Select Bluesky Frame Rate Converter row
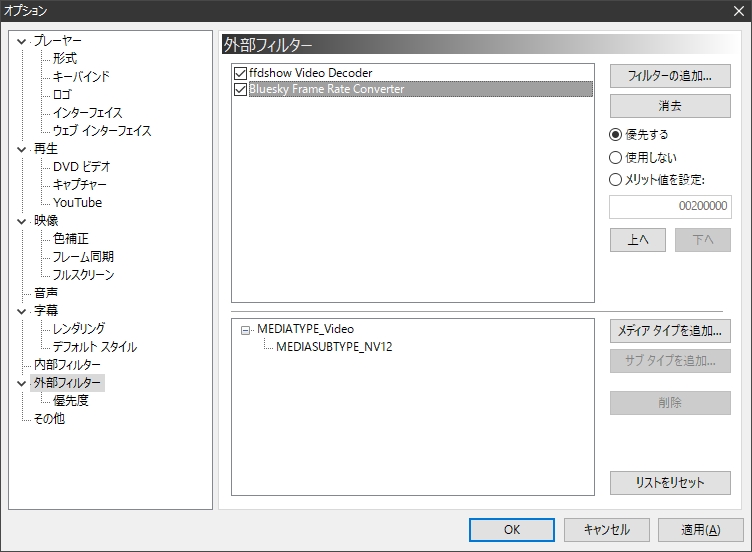The width and height of the screenshot is (752, 552). (x=420, y=89)
